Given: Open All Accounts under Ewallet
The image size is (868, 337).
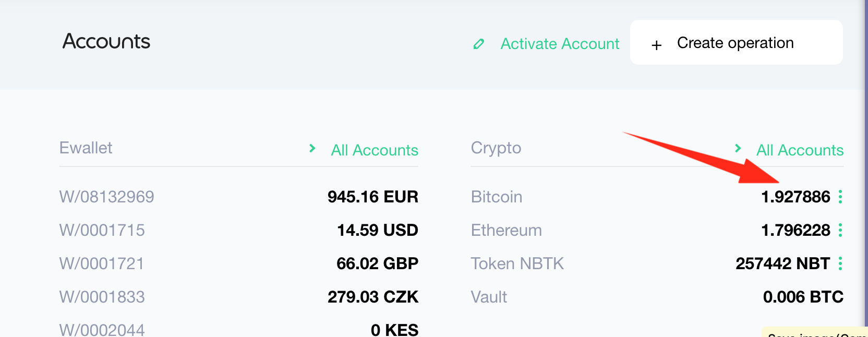Looking at the screenshot, I should coord(375,150).
